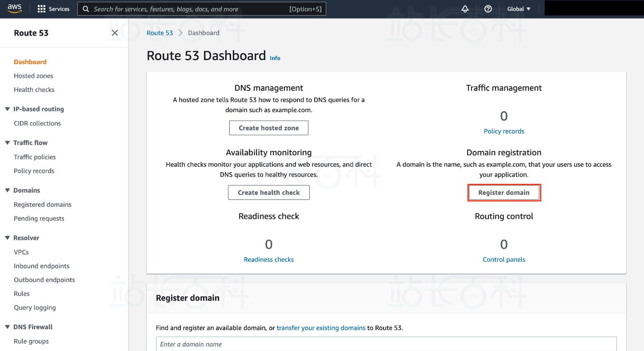This screenshot has height=351, width=644.
Task: Open Pending requests
Action: pos(39,218)
